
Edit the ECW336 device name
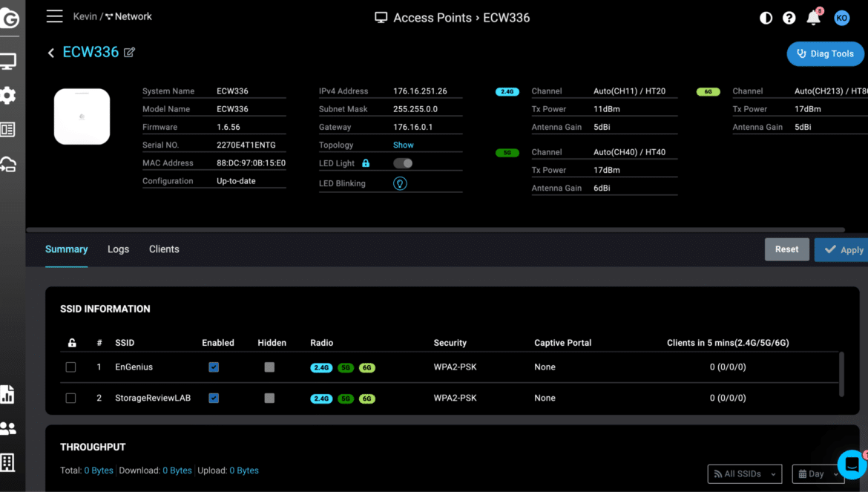coord(129,52)
